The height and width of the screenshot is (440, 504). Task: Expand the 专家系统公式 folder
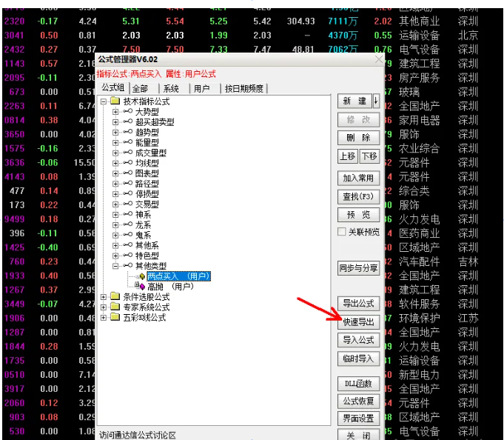click(x=104, y=307)
